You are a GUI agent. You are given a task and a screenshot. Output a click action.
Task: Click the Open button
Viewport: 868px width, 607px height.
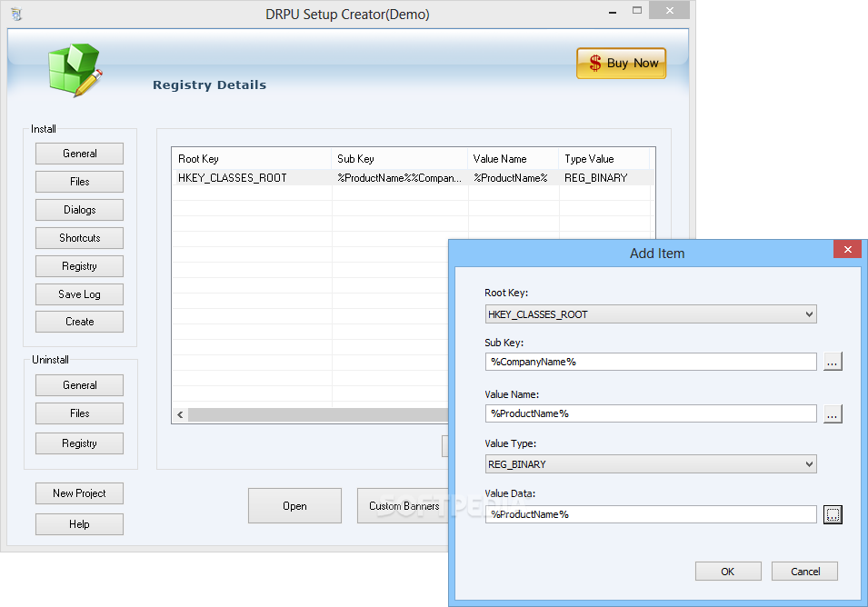294,506
